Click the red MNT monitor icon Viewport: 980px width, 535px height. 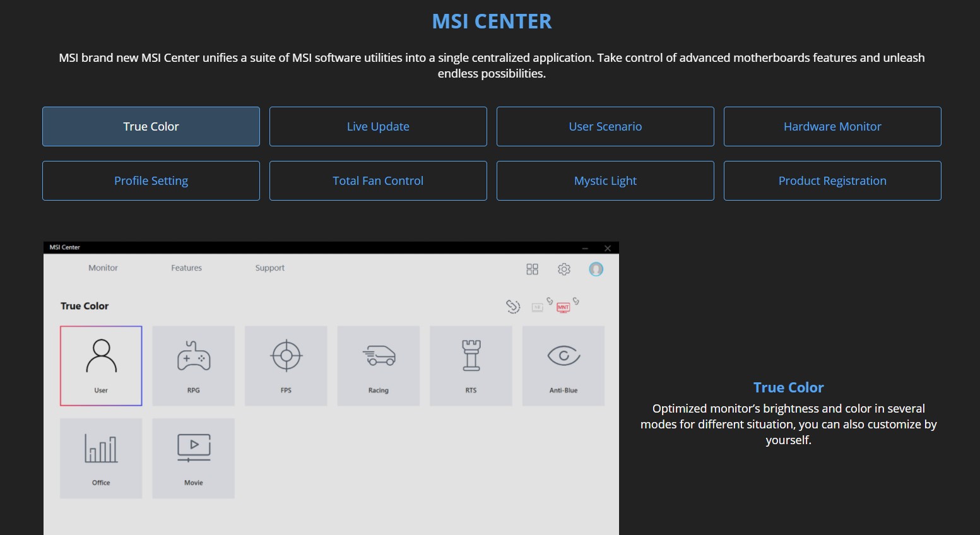563,307
